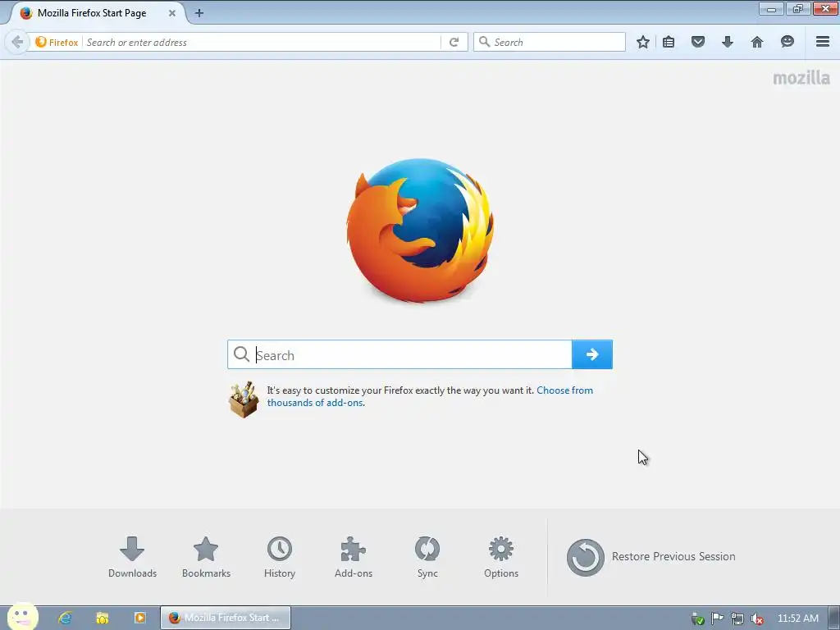Click Restore Previous Session
This screenshot has width=840, height=630.
651,557
